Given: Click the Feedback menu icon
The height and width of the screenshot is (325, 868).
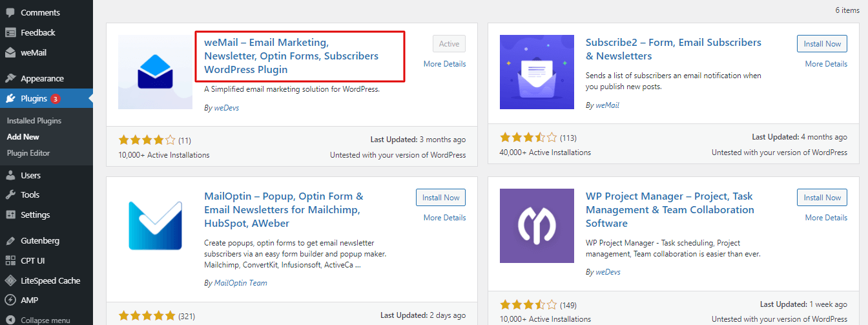Looking at the screenshot, I should [10, 32].
